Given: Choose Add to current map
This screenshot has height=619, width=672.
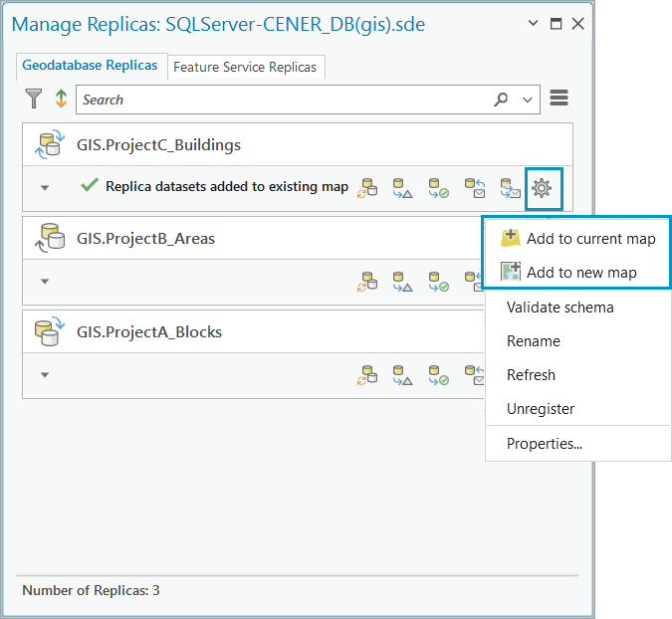Looking at the screenshot, I should click(591, 239).
